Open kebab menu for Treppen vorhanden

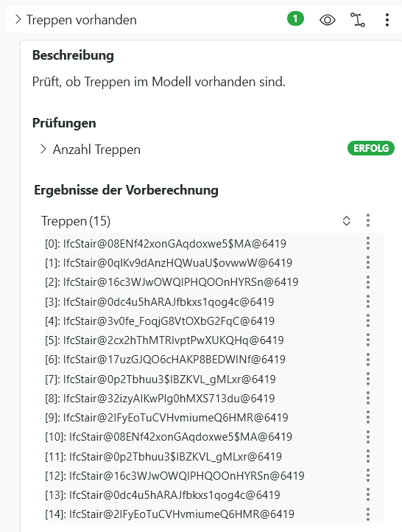coord(387,20)
